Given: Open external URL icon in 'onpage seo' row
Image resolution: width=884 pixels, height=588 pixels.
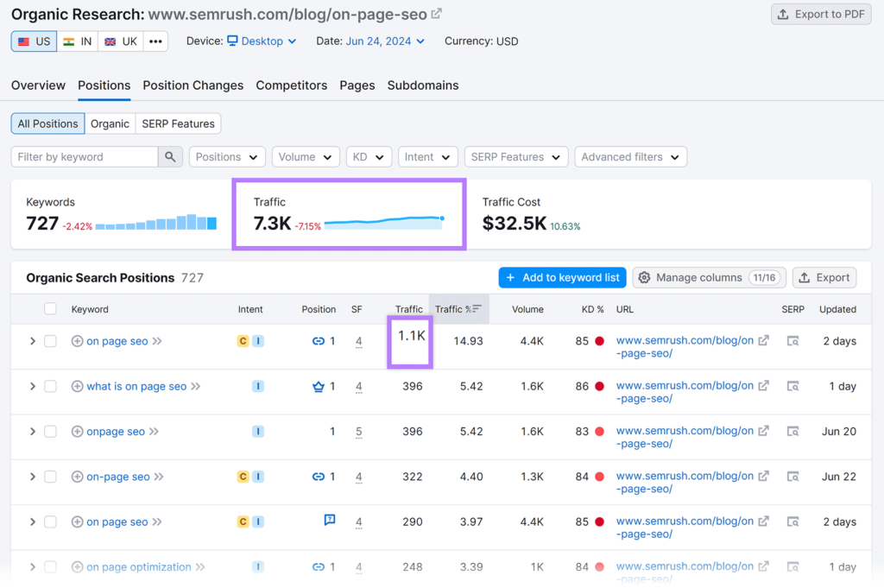Looking at the screenshot, I should pyautogui.click(x=763, y=431).
